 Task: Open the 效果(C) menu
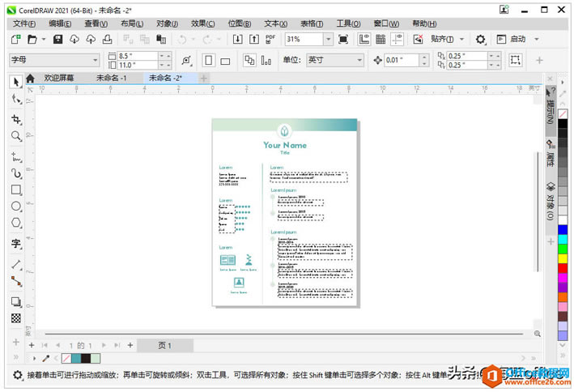[203, 23]
